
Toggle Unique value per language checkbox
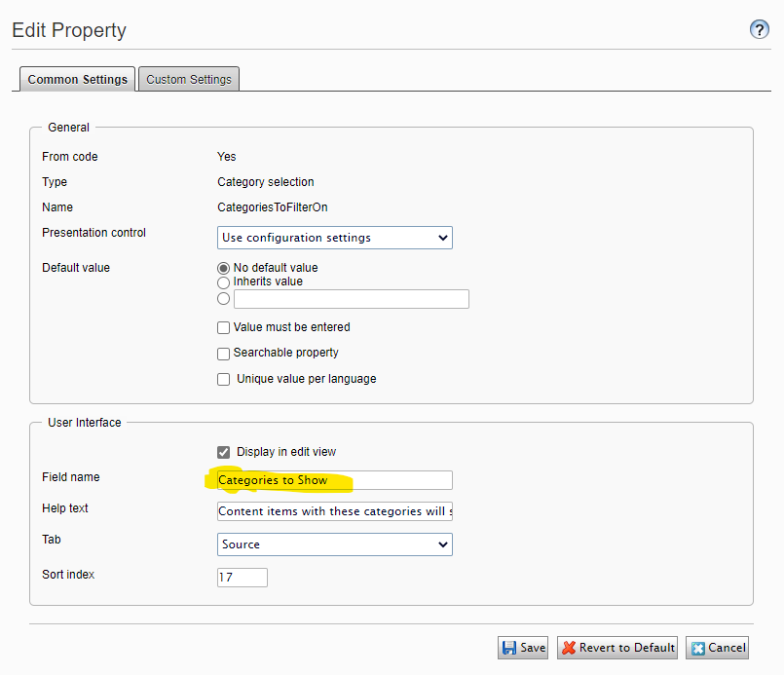224,379
